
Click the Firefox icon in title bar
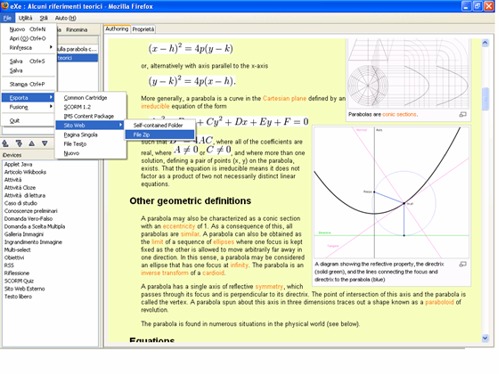[5, 6]
